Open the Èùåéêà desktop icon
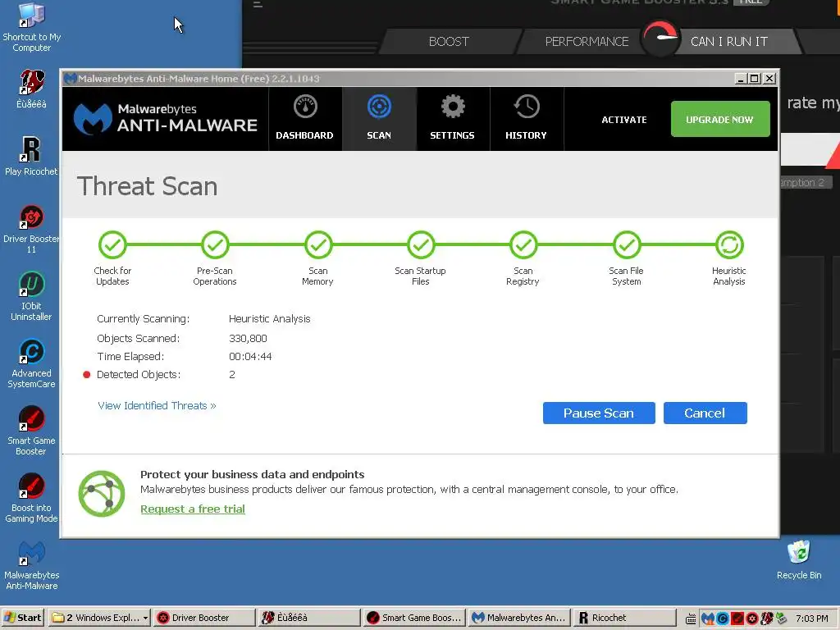The height and width of the screenshot is (630, 840). [x=32, y=89]
